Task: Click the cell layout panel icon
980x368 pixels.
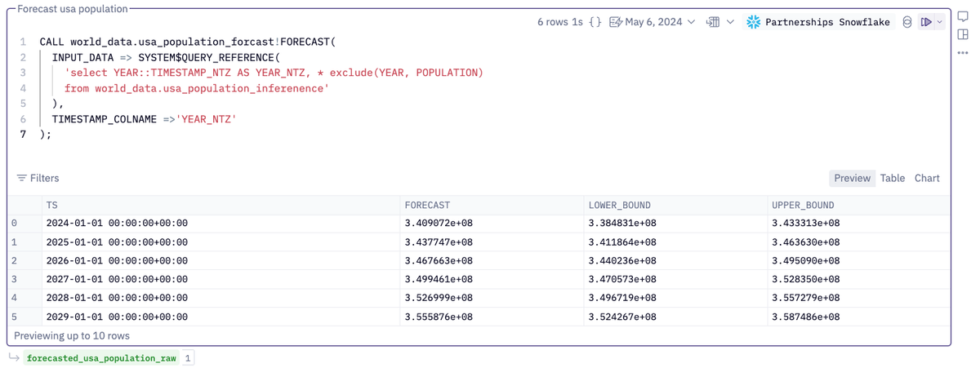Action: [963, 34]
